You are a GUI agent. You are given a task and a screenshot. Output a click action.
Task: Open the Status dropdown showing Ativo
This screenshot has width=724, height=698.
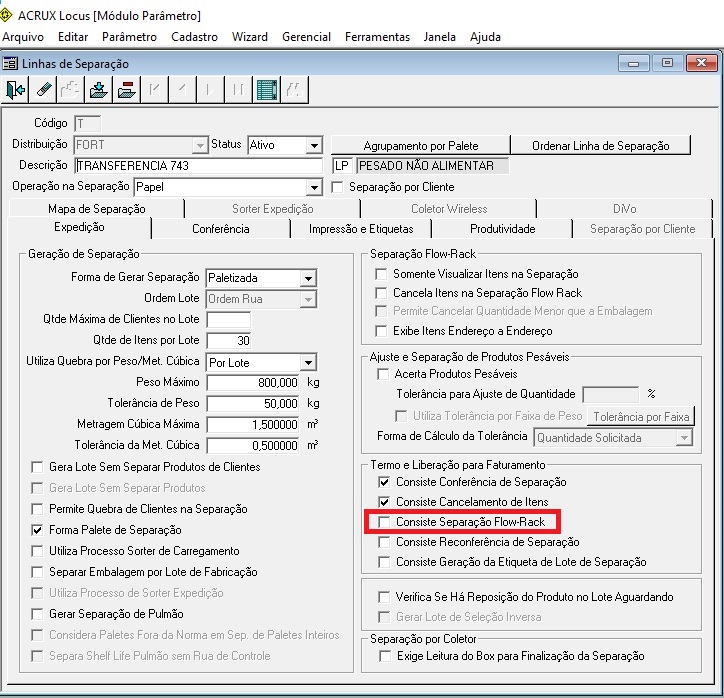314,145
